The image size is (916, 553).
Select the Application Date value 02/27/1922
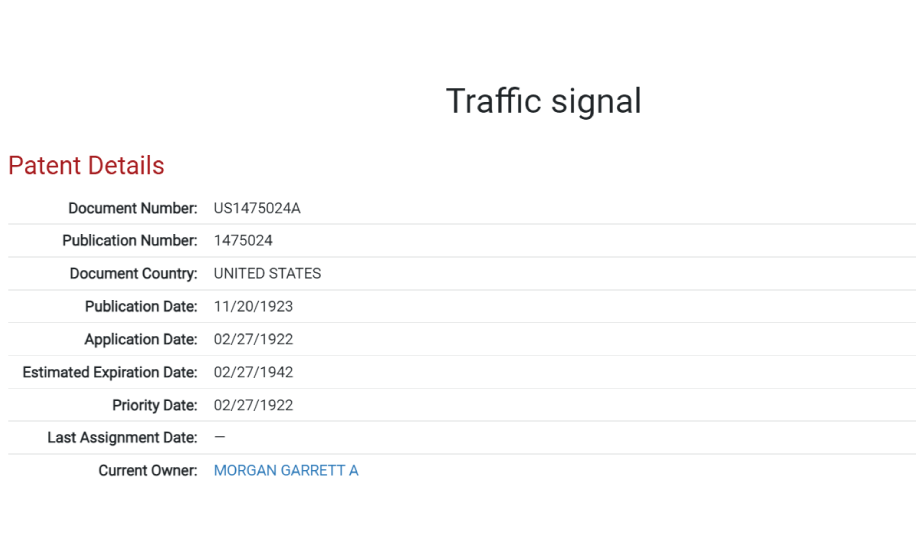pos(254,339)
